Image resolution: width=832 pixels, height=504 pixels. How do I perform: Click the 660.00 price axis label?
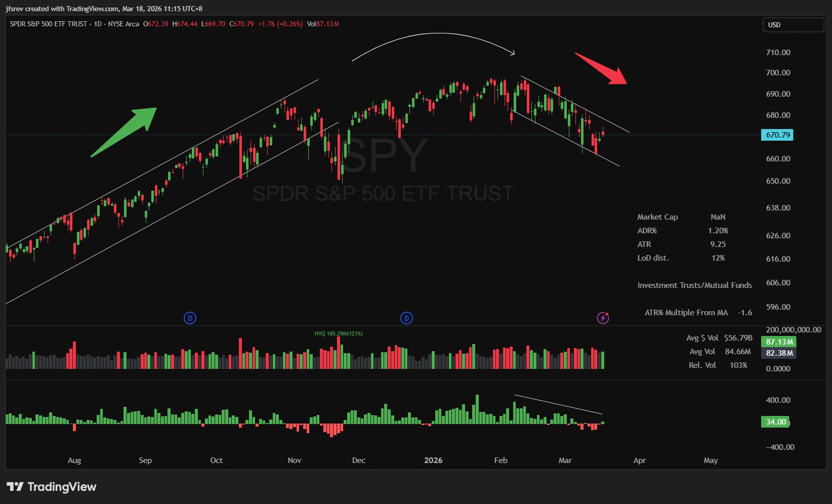tap(778, 159)
